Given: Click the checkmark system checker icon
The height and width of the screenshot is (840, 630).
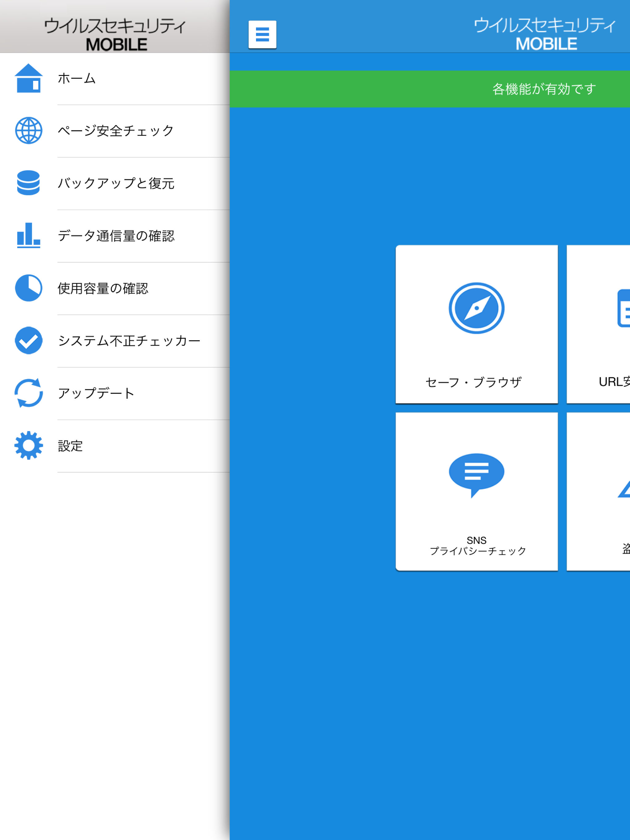Looking at the screenshot, I should [29, 341].
